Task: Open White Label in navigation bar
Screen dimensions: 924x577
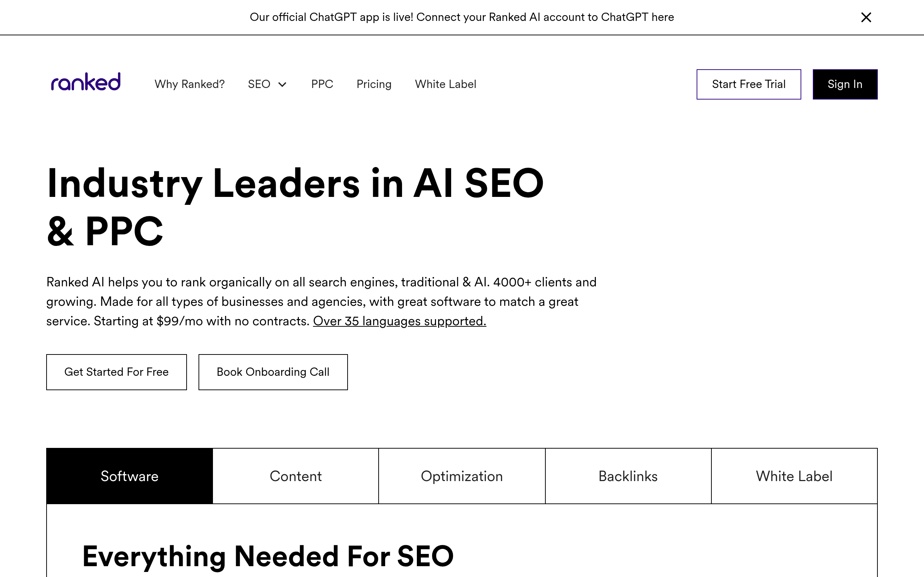Action: [446, 84]
